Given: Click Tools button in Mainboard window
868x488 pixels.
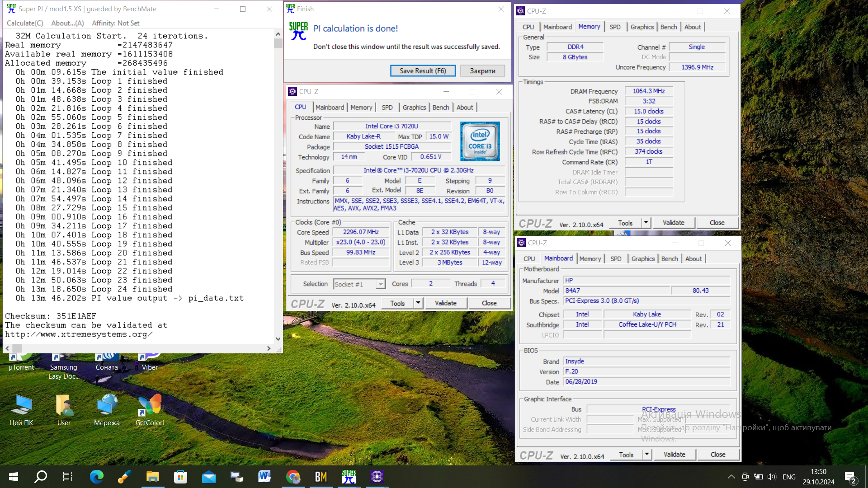Looking at the screenshot, I should 626,455.
